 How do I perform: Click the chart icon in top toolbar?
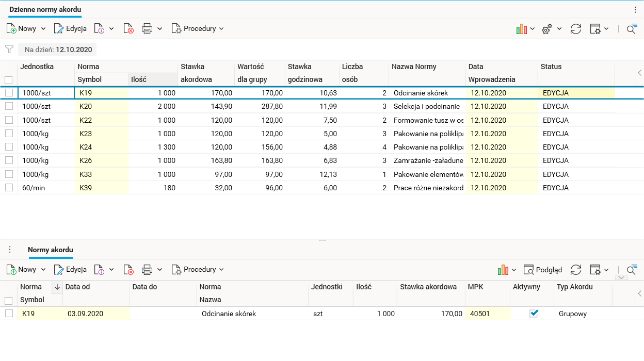tap(522, 29)
